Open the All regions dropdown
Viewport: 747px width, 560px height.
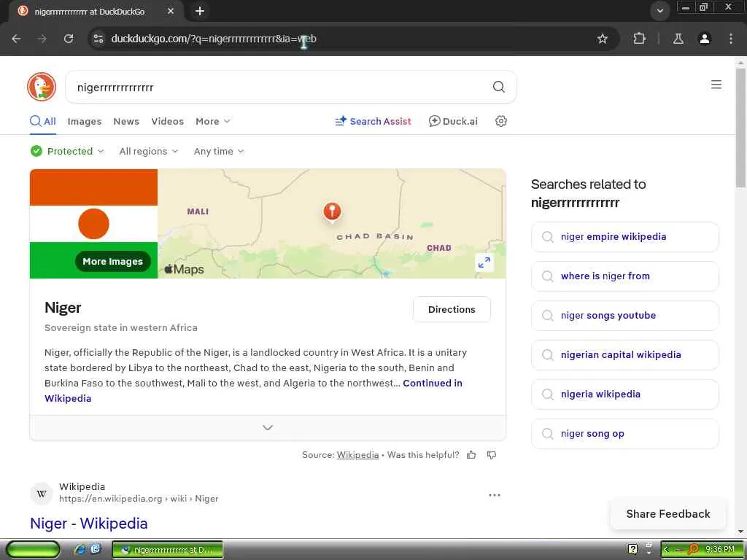149,151
